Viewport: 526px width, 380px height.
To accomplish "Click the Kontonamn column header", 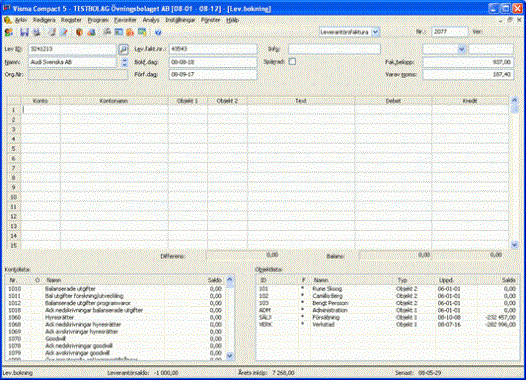I will coord(114,101).
